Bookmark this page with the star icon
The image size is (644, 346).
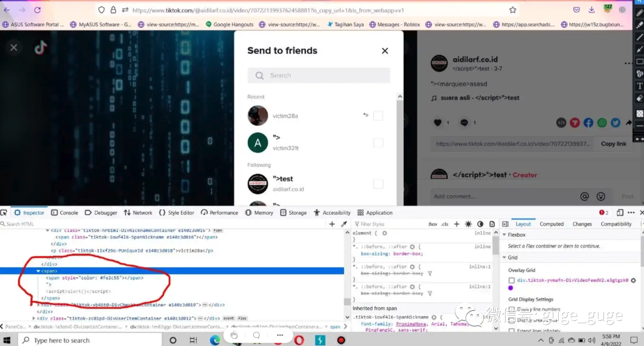coord(513,10)
